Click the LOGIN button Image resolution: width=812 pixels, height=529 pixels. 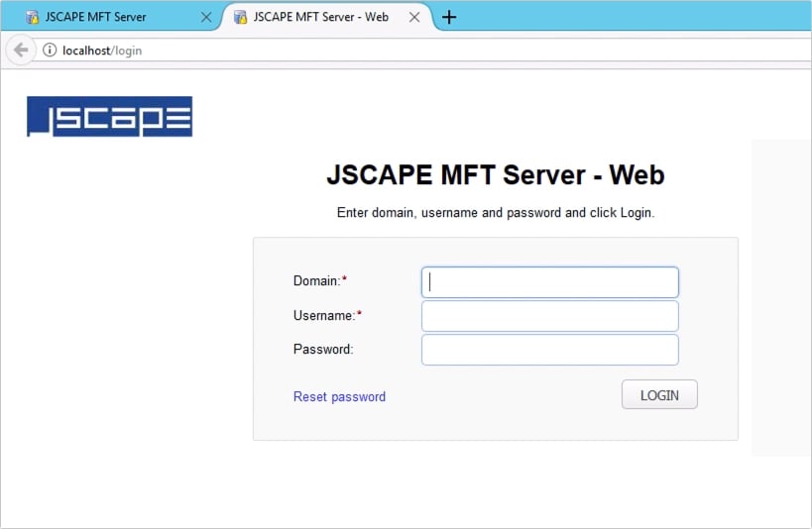click(x=659, y=395)
